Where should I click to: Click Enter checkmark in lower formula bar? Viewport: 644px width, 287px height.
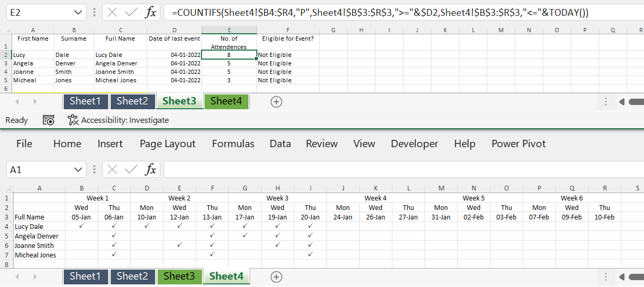coord(131,169)
